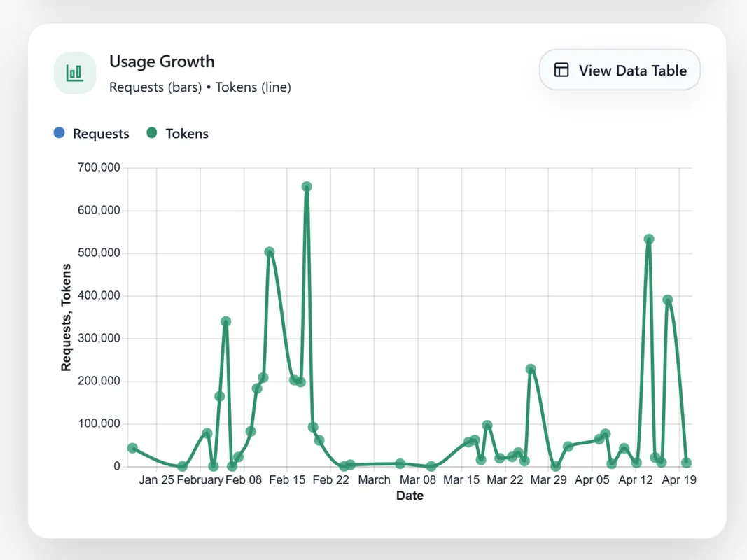Viewport: 747px width, 560px height.
Task: Click the blue Requests legend dot
Action: 59,133
